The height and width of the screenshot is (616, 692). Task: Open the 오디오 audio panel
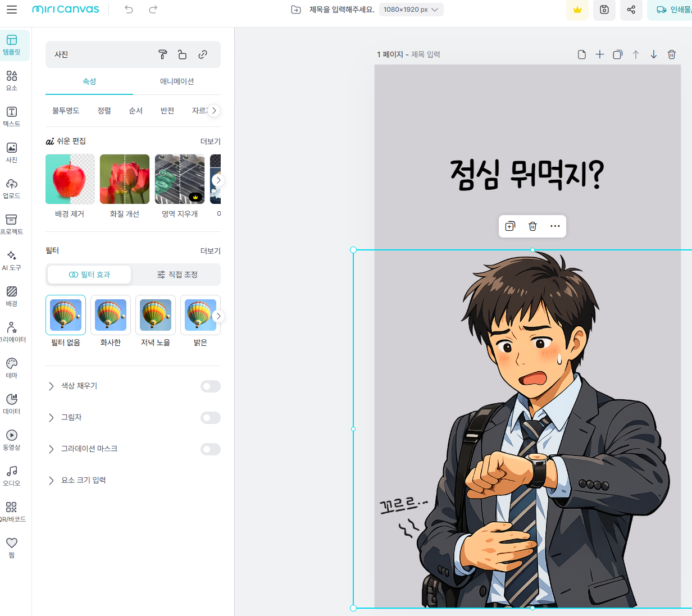click(12, 476)
